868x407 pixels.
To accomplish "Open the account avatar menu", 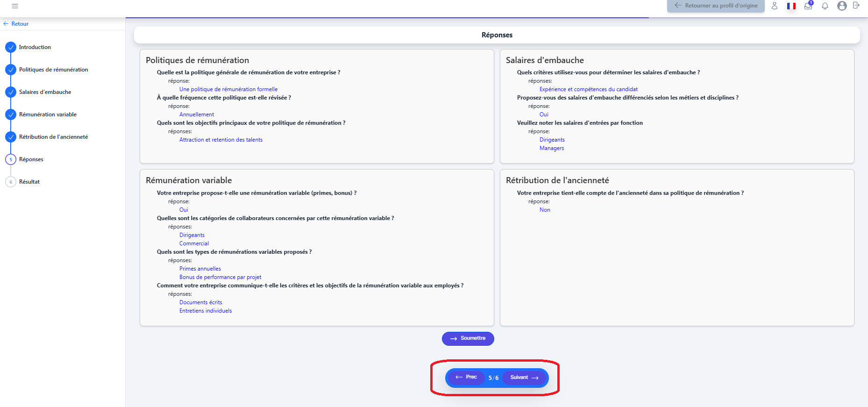I will coord(842,6).
